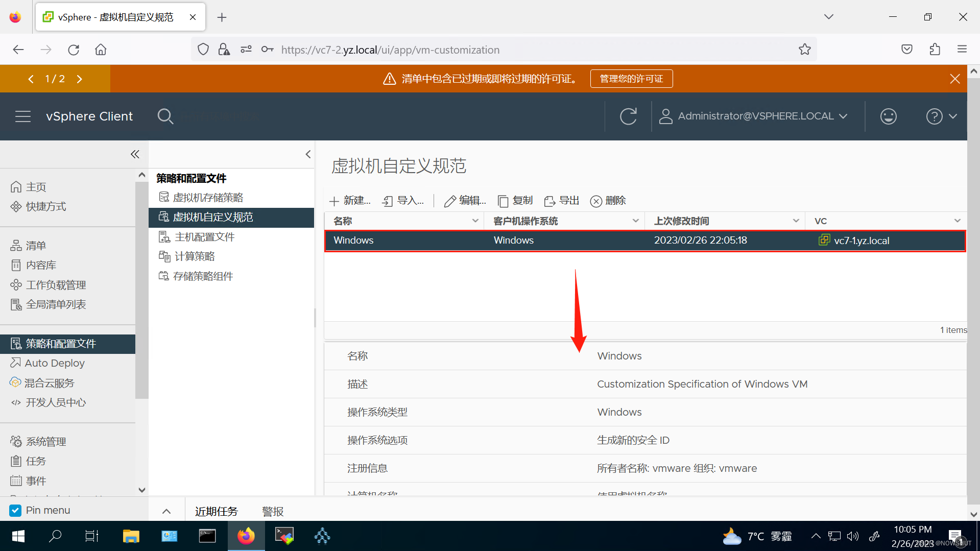Open the vSphere Client hamburger menu
980x551 pixels.
pyautogui.click(x=23, y=116)
